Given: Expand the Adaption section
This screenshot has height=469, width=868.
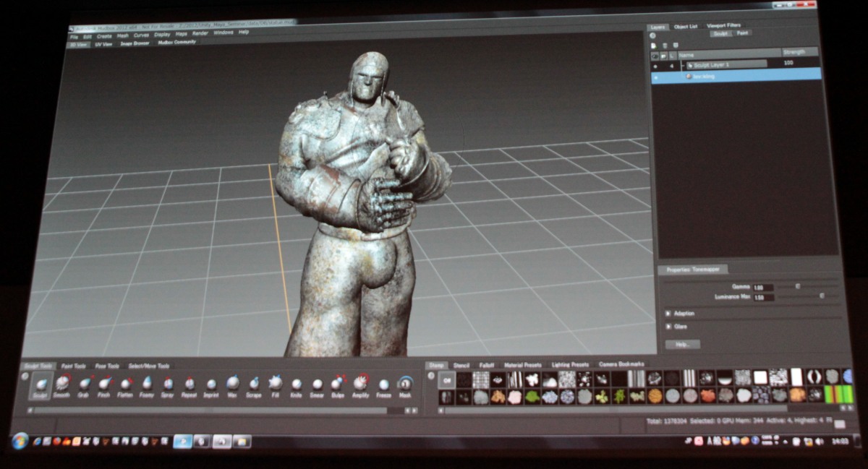Looking at the screenshot, I should coord(667,313).
